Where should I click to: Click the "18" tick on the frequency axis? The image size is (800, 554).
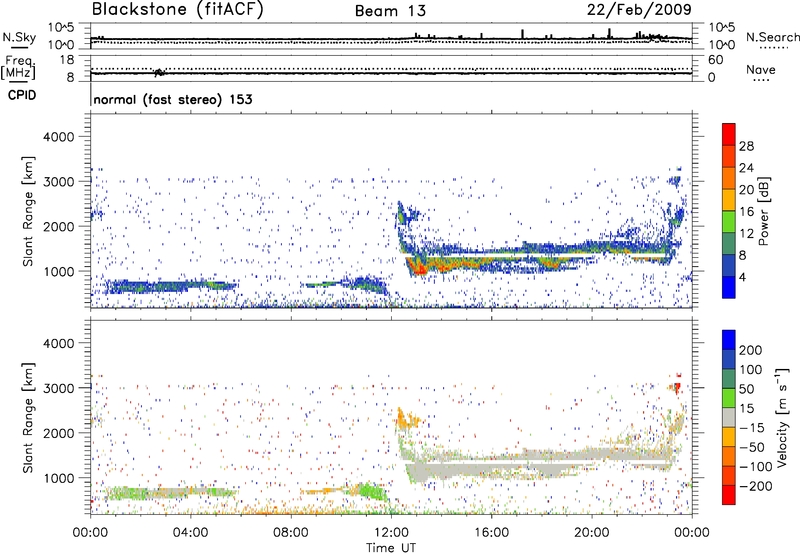click(67, 60)
